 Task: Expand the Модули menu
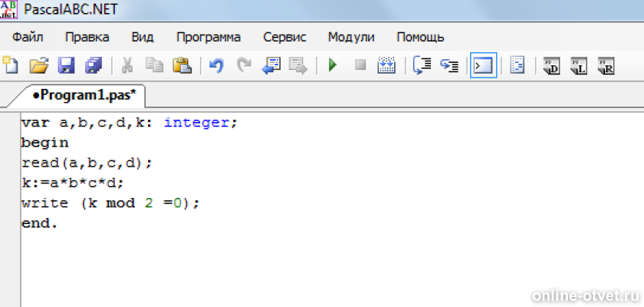(351, 37)
